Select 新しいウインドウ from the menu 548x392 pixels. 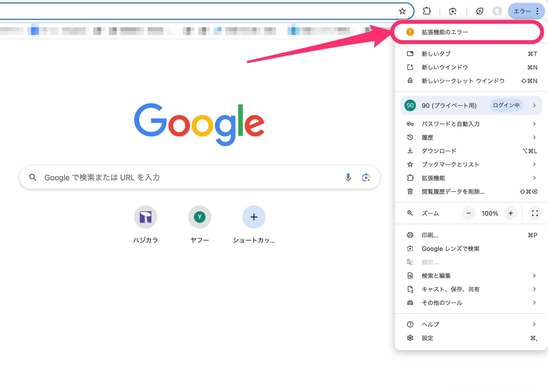[472, 67]
